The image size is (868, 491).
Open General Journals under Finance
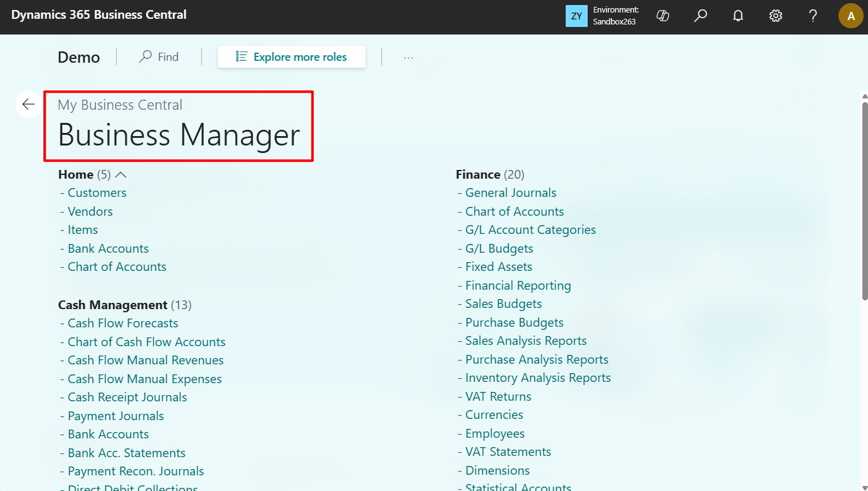(511, 193)
